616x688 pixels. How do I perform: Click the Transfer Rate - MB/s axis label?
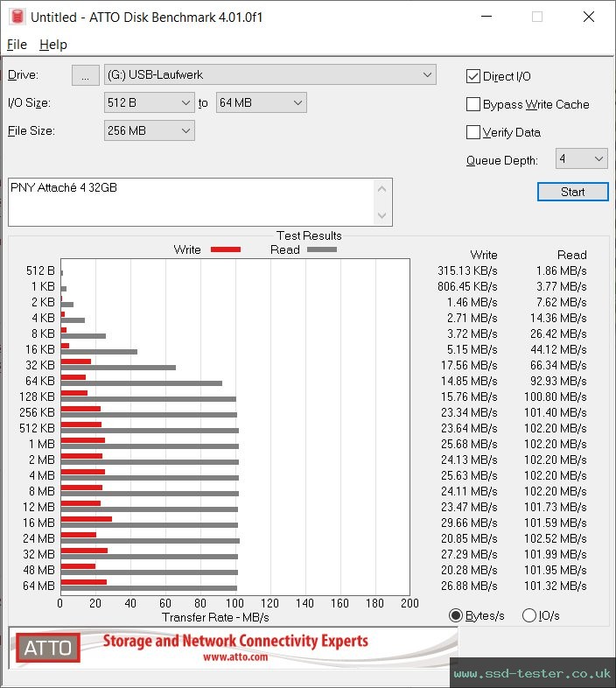click(215, 617)
